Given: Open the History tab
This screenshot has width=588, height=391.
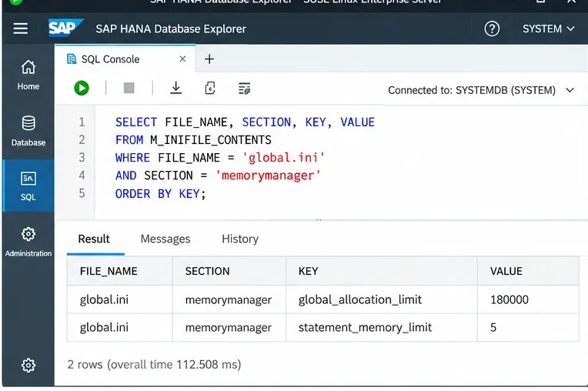Looking at the screenshot, I should pos(240,239).
